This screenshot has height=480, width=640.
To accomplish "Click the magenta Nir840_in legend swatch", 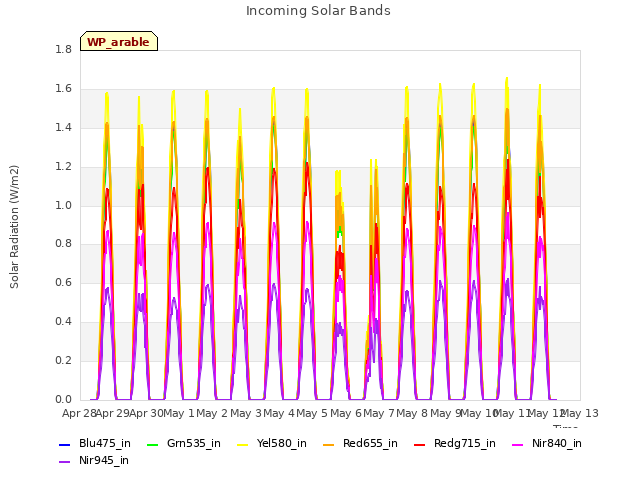I will click(518, 444).
